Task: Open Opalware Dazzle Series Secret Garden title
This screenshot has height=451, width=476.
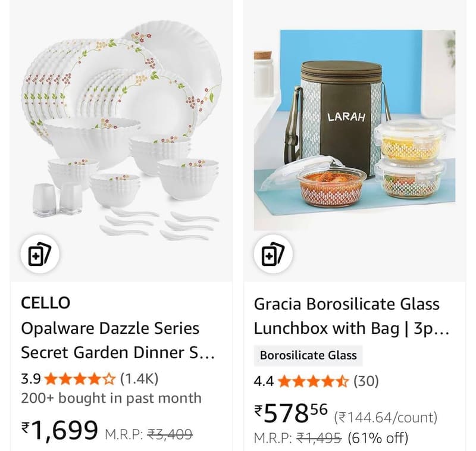Action: [118, 340]
